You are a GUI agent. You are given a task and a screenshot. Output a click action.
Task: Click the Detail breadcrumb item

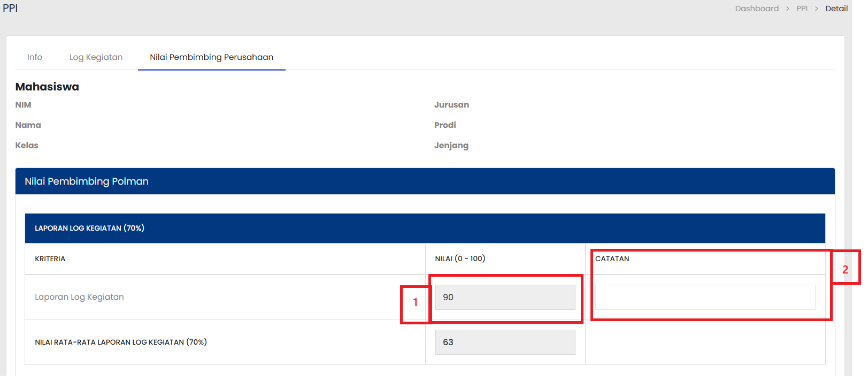pos(836,9)
